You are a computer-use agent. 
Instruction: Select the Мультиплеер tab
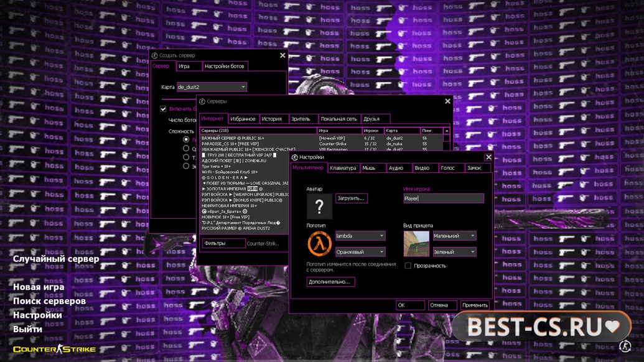pos(308,167)
